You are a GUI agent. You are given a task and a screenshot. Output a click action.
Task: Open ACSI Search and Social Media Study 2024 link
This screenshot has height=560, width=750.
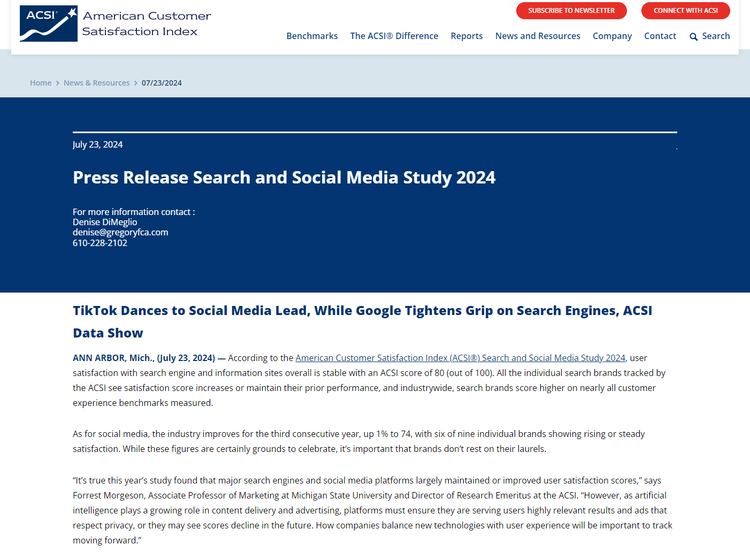point(460,358)
